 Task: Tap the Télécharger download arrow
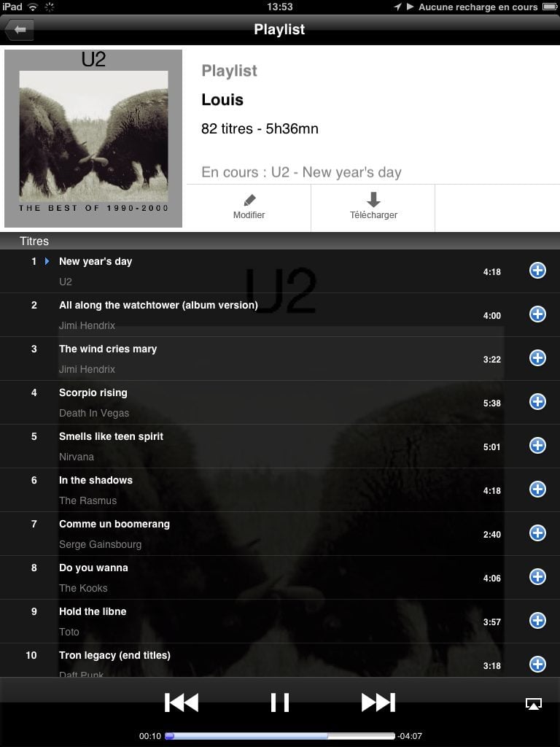[x=373, y=200]
